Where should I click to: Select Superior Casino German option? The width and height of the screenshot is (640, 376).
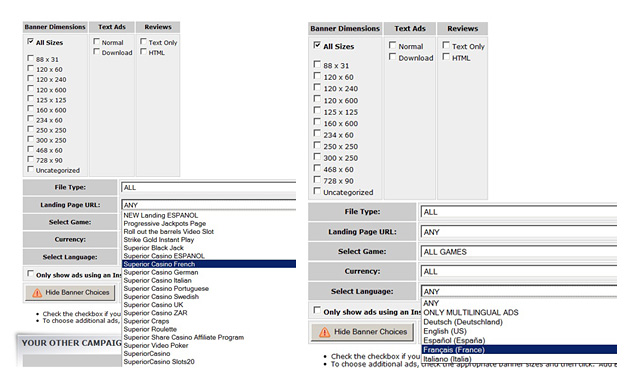click(x=209, y=272)
